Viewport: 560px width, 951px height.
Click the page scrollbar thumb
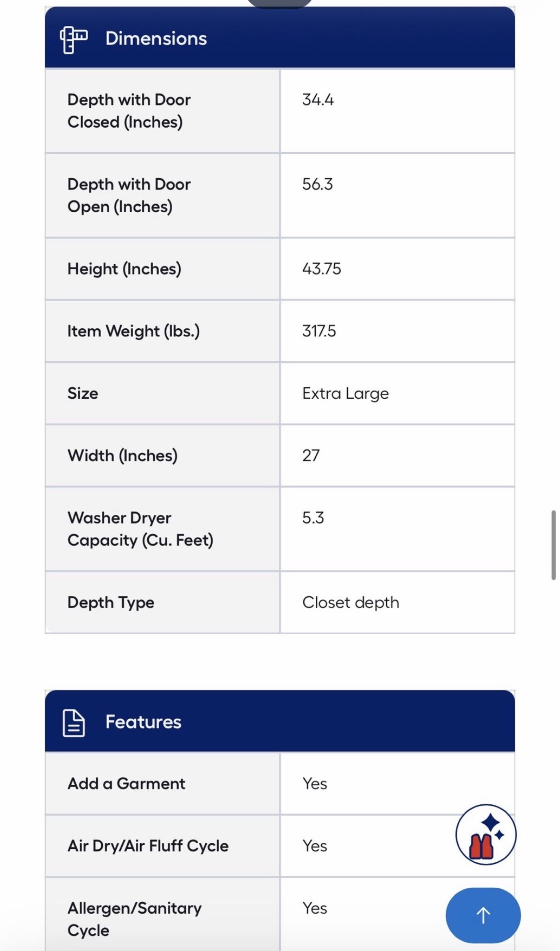coord(553,545)
